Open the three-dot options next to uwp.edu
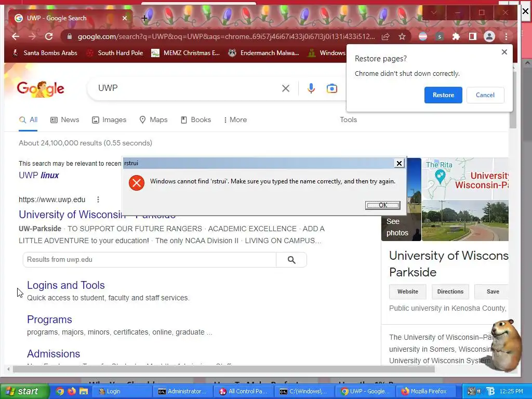 98,199
